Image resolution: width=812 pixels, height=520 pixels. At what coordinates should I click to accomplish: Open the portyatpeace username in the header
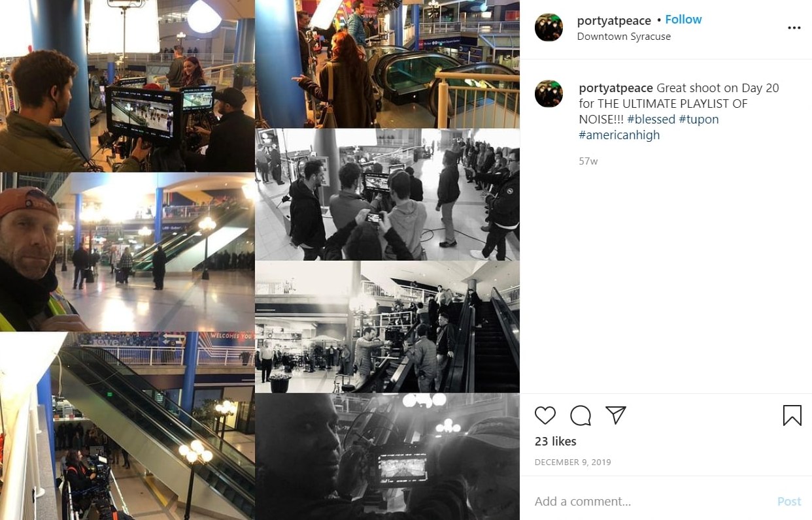point(614,20)
